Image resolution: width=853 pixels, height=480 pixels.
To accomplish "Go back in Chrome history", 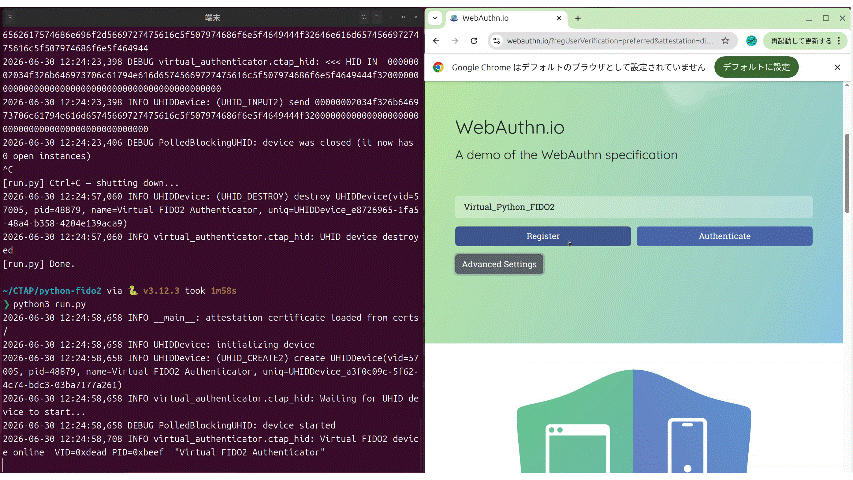I will 436,41.
